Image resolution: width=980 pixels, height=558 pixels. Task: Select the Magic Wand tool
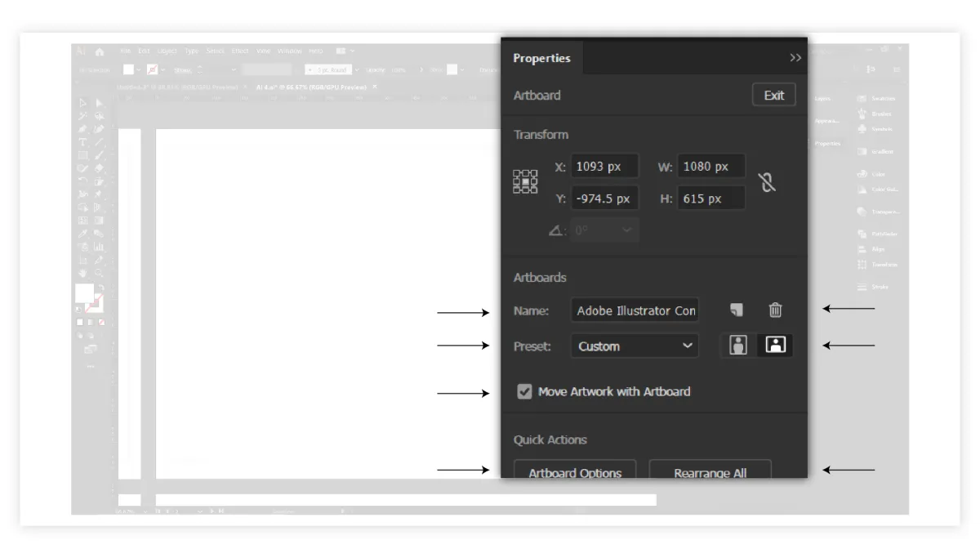tap(82, 116)
